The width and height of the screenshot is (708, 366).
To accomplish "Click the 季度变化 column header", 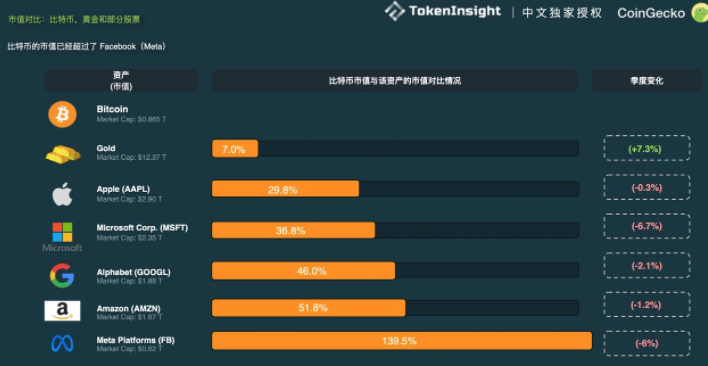I will tap(647, 81).
